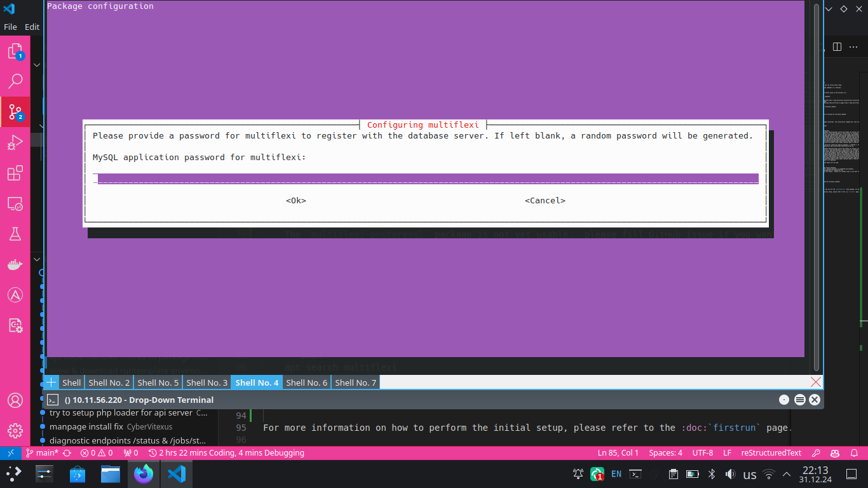Split the VS Code editor right
Image resolution: width=868 pixels, height=488 pixels.
(x=837, y=46)
